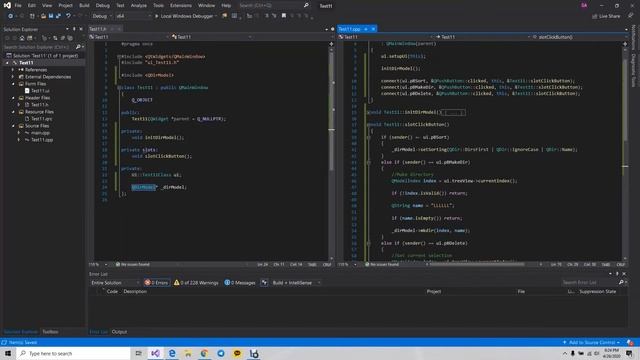Open File Explorer from the taskbar

pos(188,353)
